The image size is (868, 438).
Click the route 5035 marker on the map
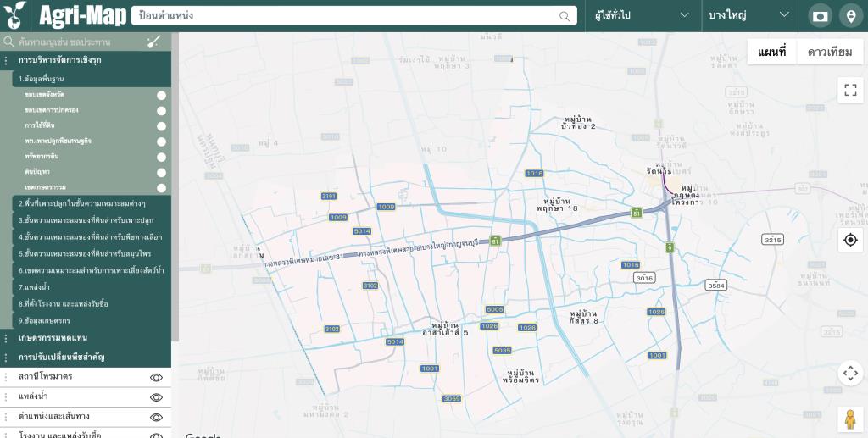(502, 351)
